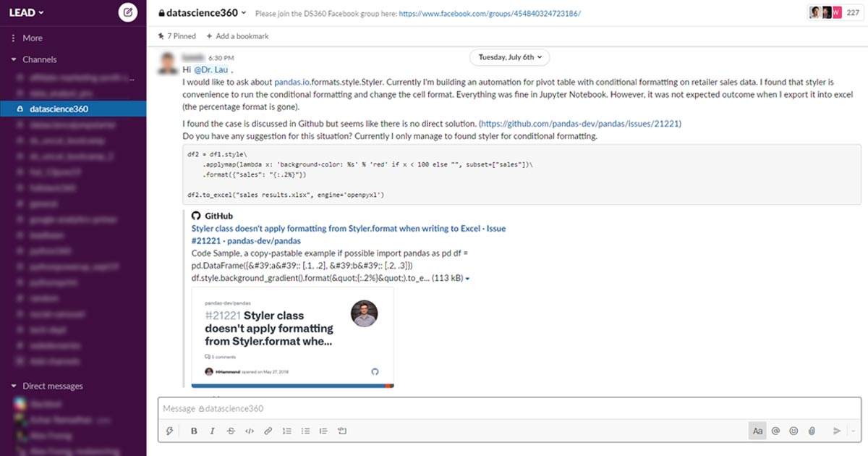Open send options dropdown arrow
Screen dimensions: 868x456
click(853, 431)
